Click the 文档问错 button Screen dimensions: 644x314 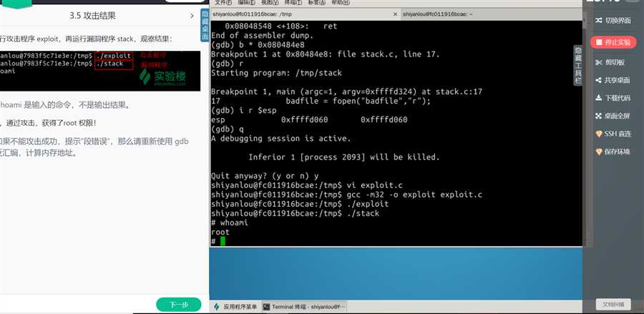pyautogui.click(x=613, y=304)
